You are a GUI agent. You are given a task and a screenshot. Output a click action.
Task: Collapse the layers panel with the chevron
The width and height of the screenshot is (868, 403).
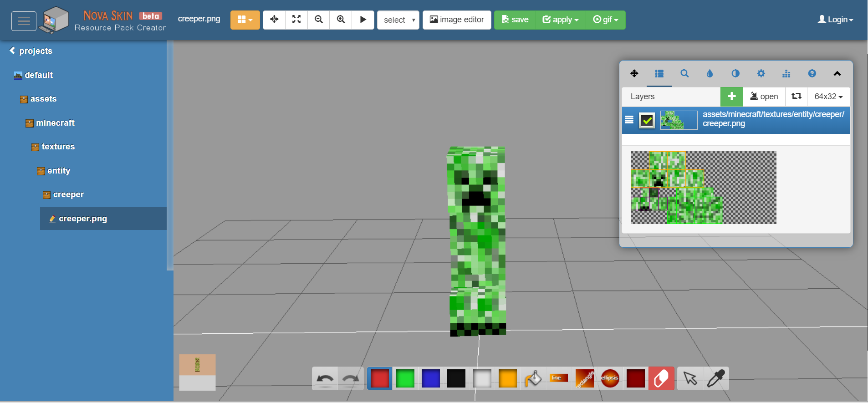pos(837,73)
